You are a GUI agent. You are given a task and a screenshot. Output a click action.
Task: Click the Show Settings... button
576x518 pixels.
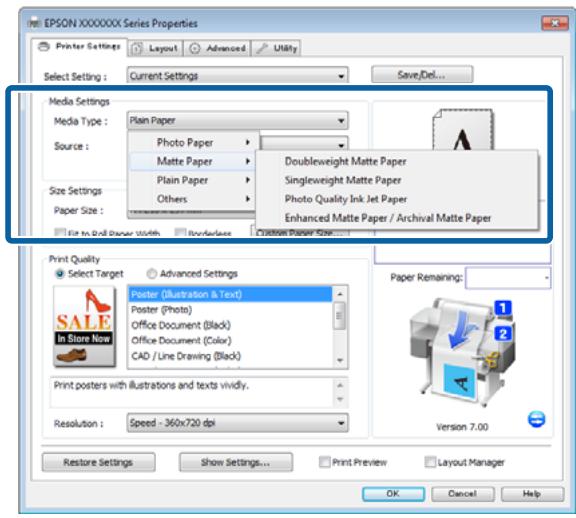(236, 462)
